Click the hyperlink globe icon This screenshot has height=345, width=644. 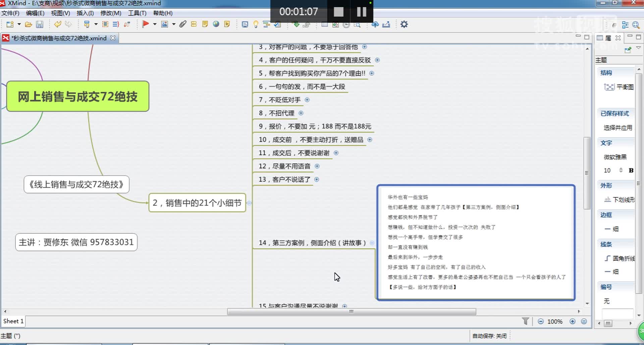pyautogui.click(x=216, y=24)
